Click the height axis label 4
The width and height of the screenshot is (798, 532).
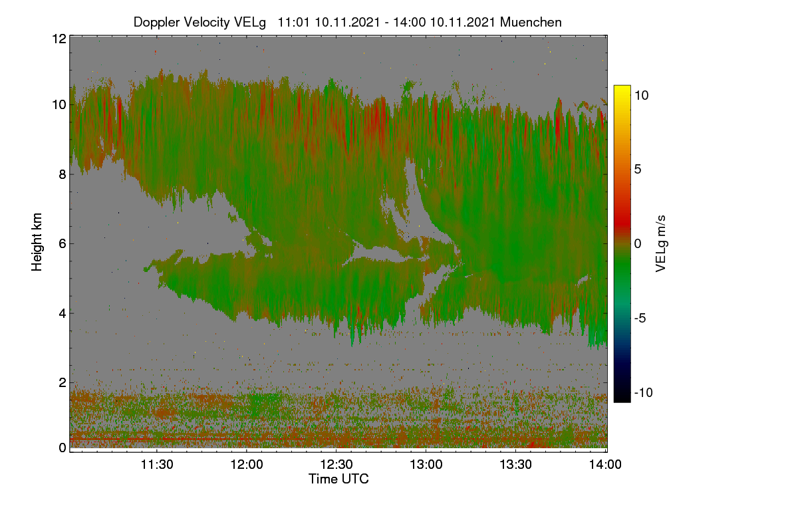pyautogui.click(x=63, y=313)
